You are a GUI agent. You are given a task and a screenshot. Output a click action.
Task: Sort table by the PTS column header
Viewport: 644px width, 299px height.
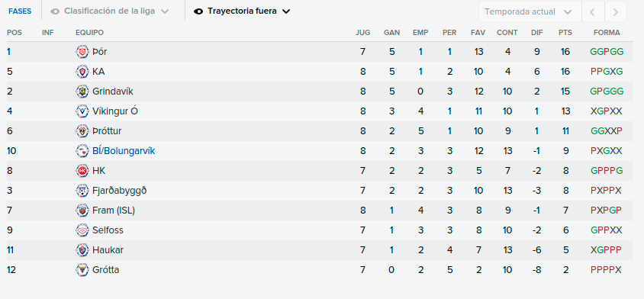565,33
